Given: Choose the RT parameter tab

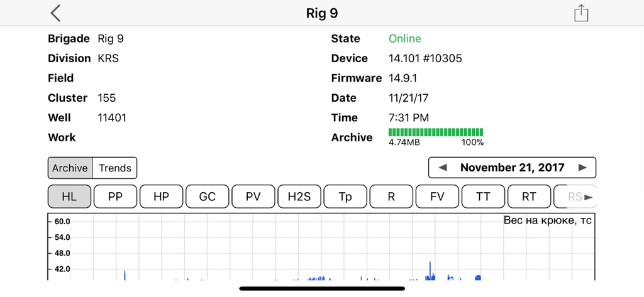Looking at the screenshot, I should point(529,197).
